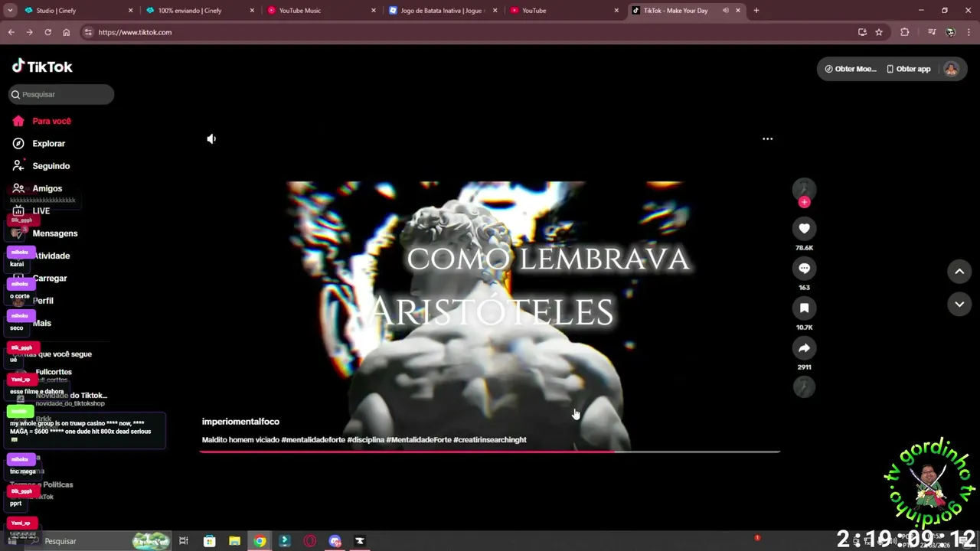Screen dimensions: 980x551
Task: Share the video using the arrow icon
Action: tap(804, 348)
